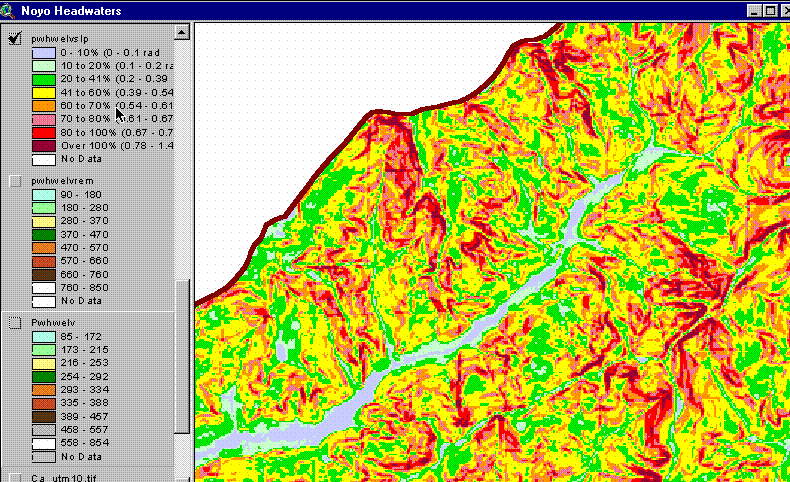Click the 293 - 334 swatch
Screen dimensions: 790x482
44,390
